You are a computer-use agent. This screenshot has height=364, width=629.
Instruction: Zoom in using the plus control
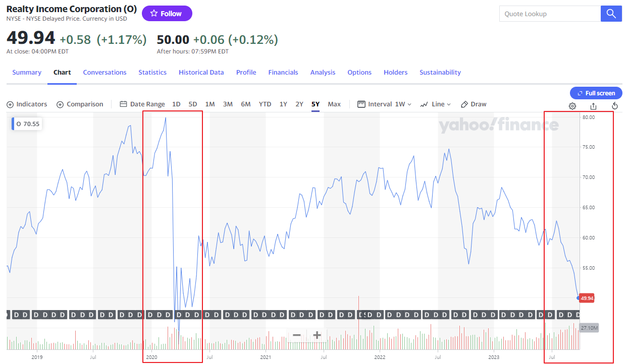click(x=317, y=335)
